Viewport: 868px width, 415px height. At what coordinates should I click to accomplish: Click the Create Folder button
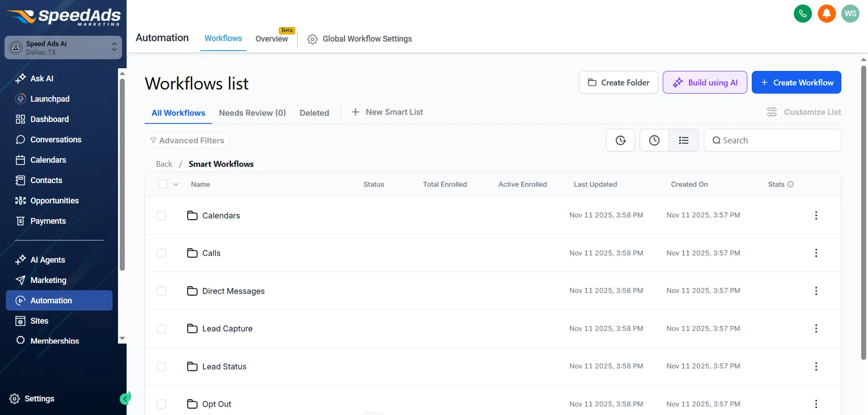pos(618,82)
